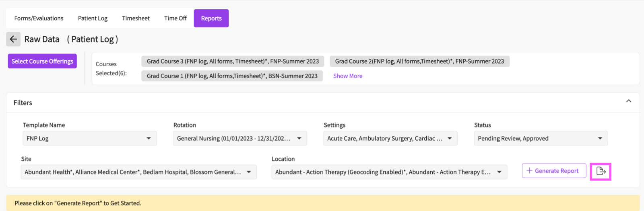Image resolution: width=644 pixels, height=211 pixels.
Task: Open the Rotation dropdown
Action: pos(240,138)
